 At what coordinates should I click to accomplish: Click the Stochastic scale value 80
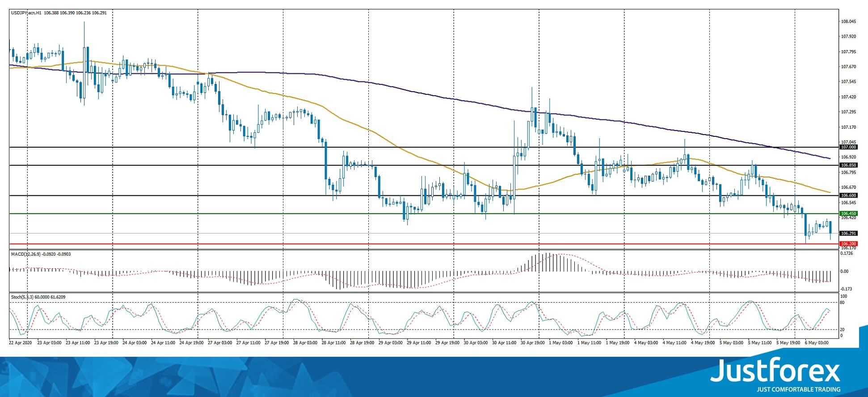tap(843, 303)
